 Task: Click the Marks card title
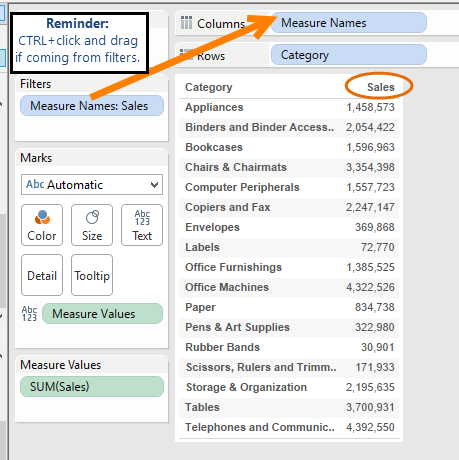[x=36, y=158]
